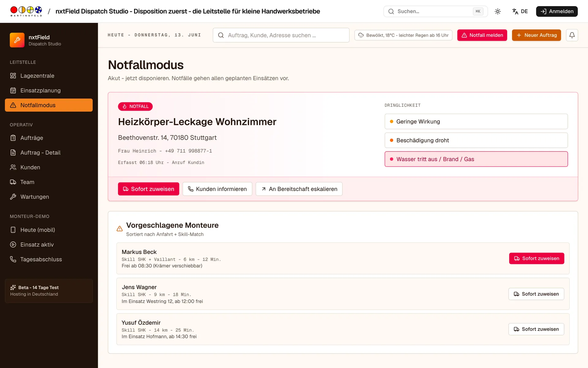The width and height of the screenshot is (588, 368).
Task: Open Tagesabschluss view
Action: (x=49, y=259)
